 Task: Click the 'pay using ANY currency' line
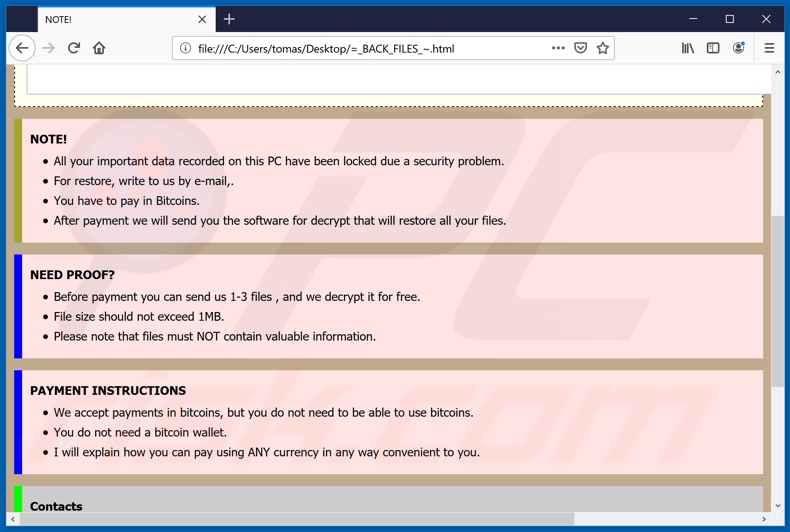(x=267, y=452)
